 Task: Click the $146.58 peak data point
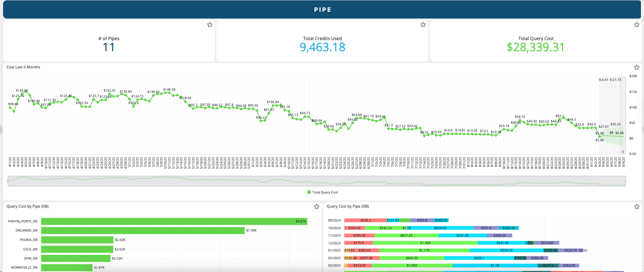pyautogui.click(x=169, y=93)
